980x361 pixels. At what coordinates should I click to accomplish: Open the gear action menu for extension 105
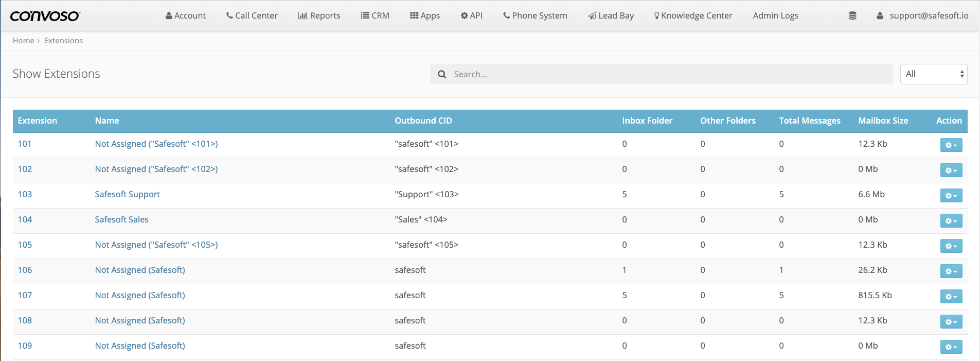951,246
